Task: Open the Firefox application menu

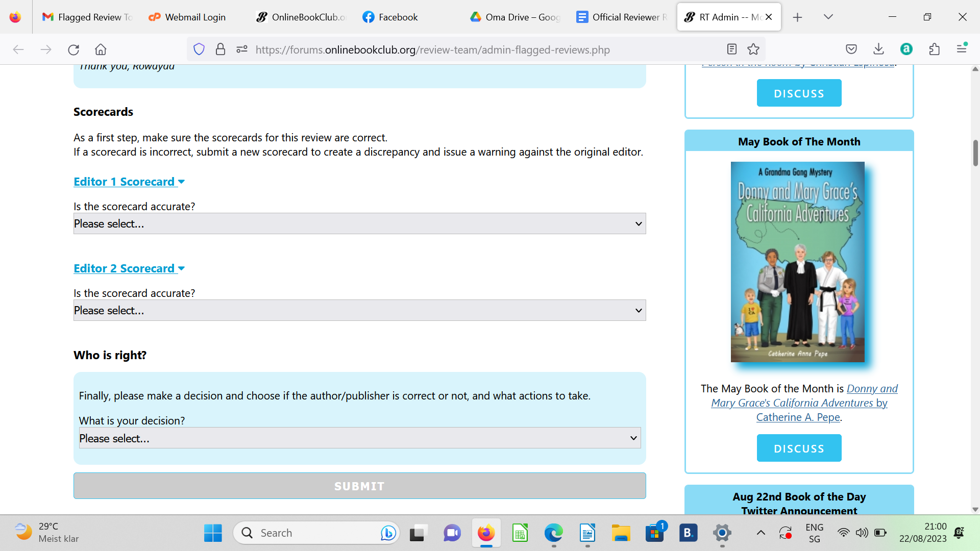Action: (x=962, y=49)
